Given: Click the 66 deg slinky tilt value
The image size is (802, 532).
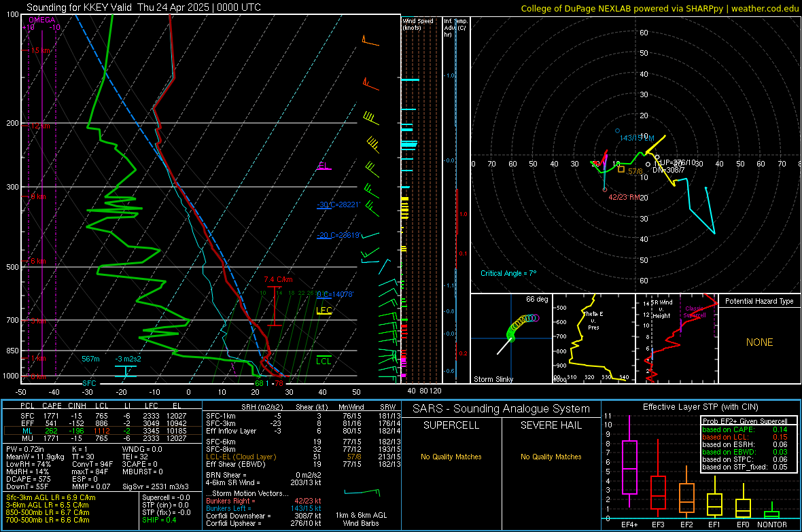Looking at the screenshot, I should (537, 299).
